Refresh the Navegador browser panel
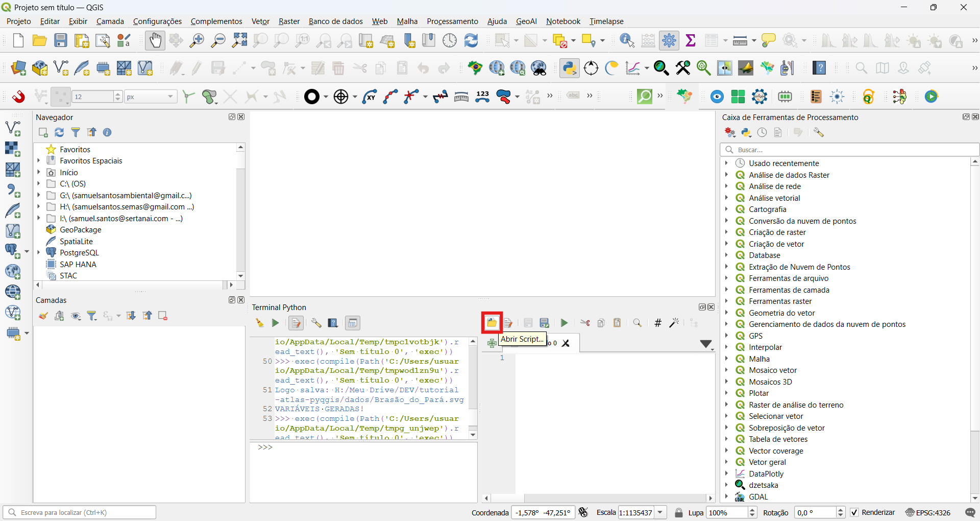980x521 pixels. click(59, 132)
